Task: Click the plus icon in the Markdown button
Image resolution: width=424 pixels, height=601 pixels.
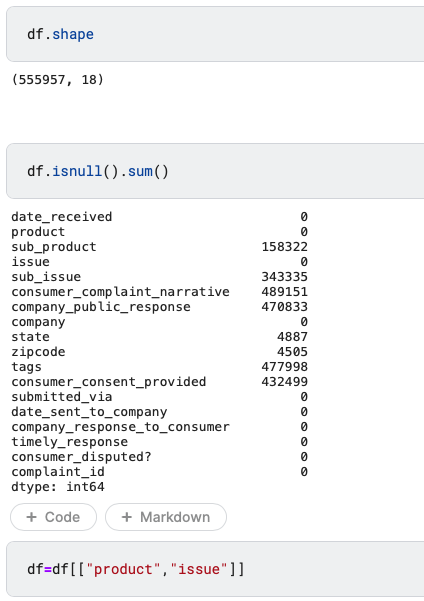Action: [x=127, y=517]
